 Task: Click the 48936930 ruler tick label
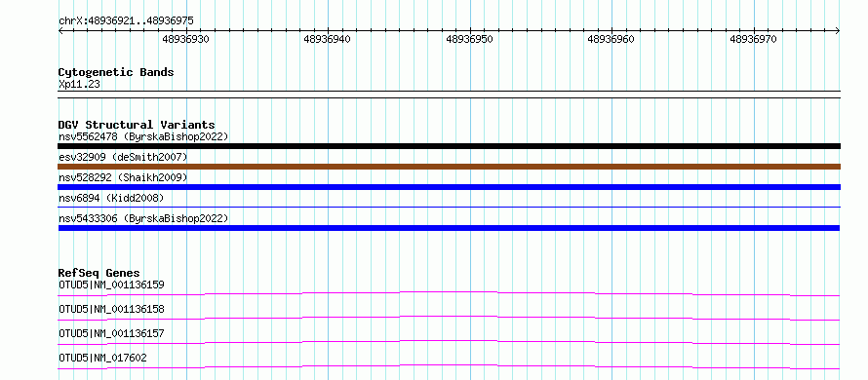tap(186, 39)
